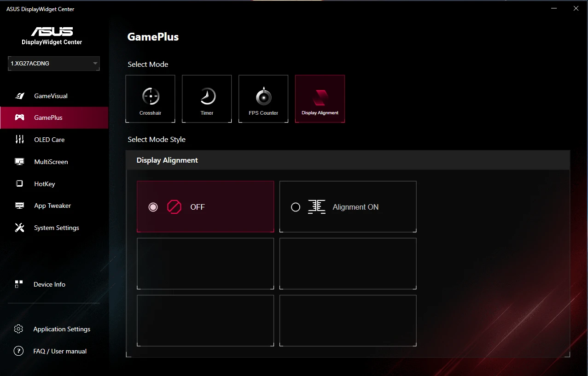588x376 pixels.
Task: Minimize the DisplayWidget Center window
Action: [553, 8]
